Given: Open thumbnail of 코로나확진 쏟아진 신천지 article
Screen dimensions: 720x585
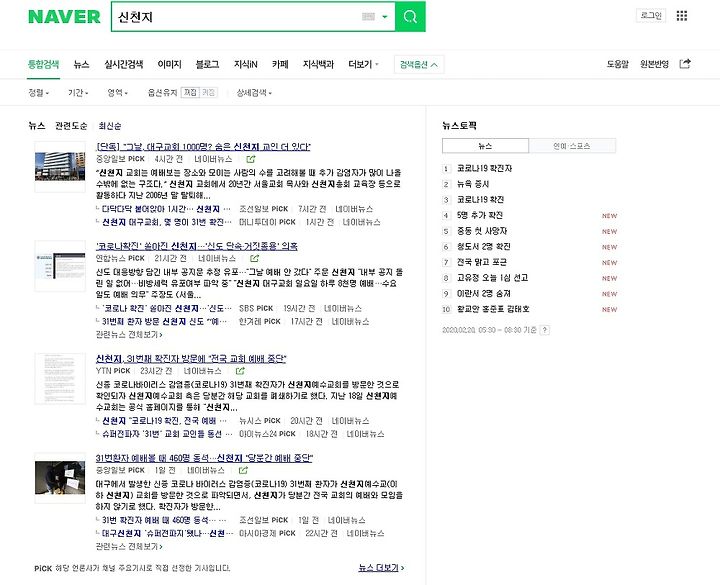Looking at the screenshot, I should tap(60, 266).
